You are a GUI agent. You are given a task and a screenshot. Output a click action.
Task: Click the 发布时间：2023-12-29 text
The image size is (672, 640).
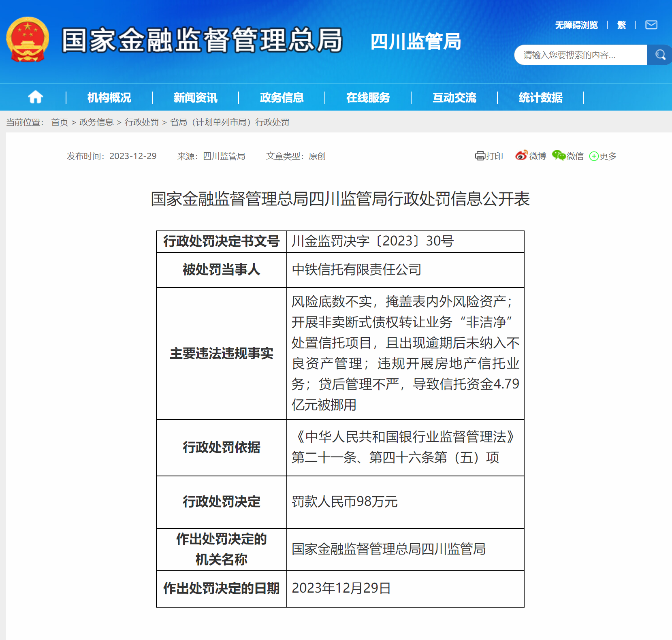click(x=111, y=156)
